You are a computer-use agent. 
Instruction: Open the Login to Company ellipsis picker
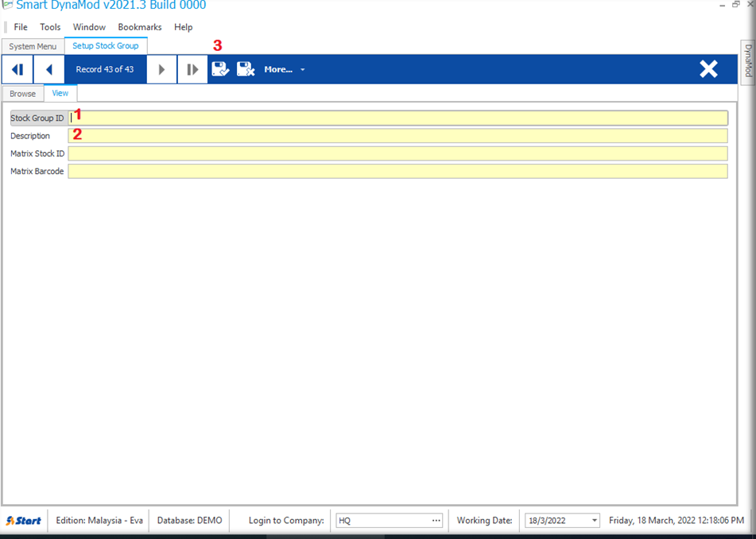436,521
